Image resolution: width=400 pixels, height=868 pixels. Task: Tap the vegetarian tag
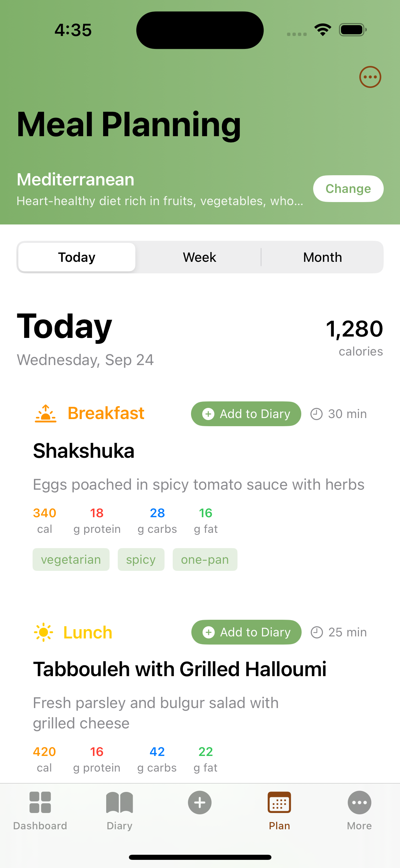tap(71, 560)
